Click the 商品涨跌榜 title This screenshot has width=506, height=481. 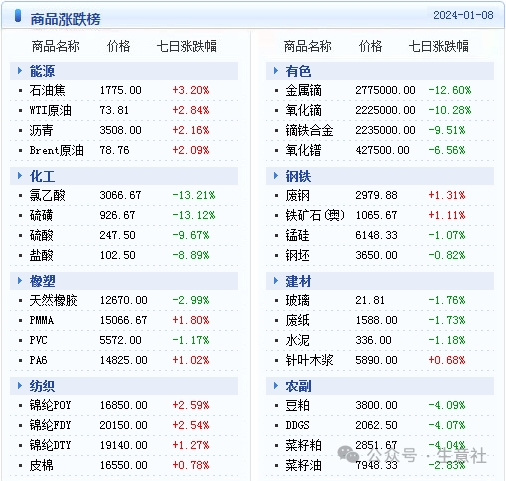(x=65, y=19)
